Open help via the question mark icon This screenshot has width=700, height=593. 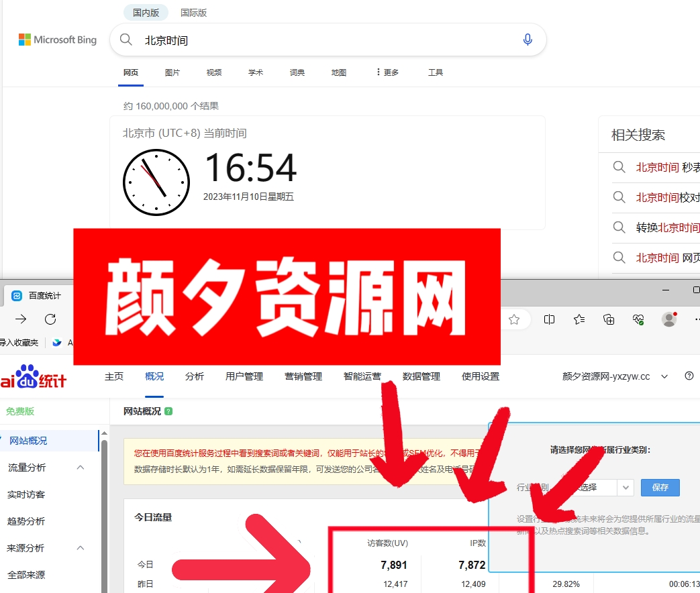(x=689, y=376)
